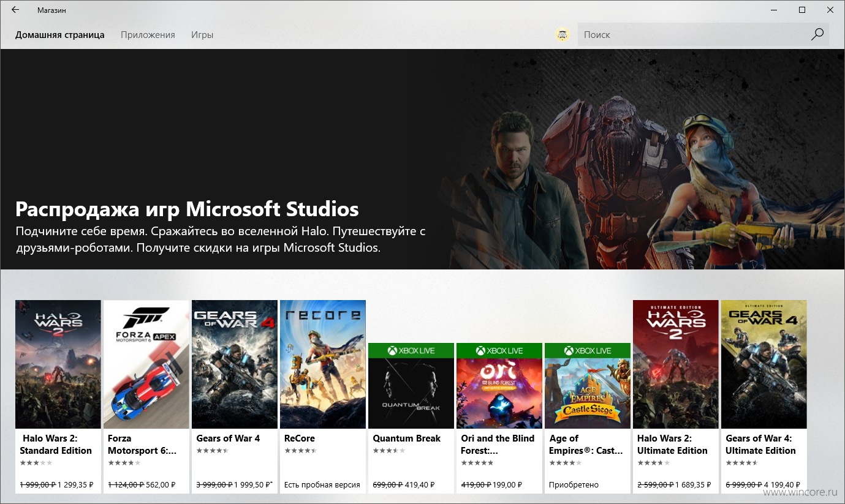Open the Forza Motorsport 6 Apex cover
Viewport: 845px width, 504px height.
point(146,364)
